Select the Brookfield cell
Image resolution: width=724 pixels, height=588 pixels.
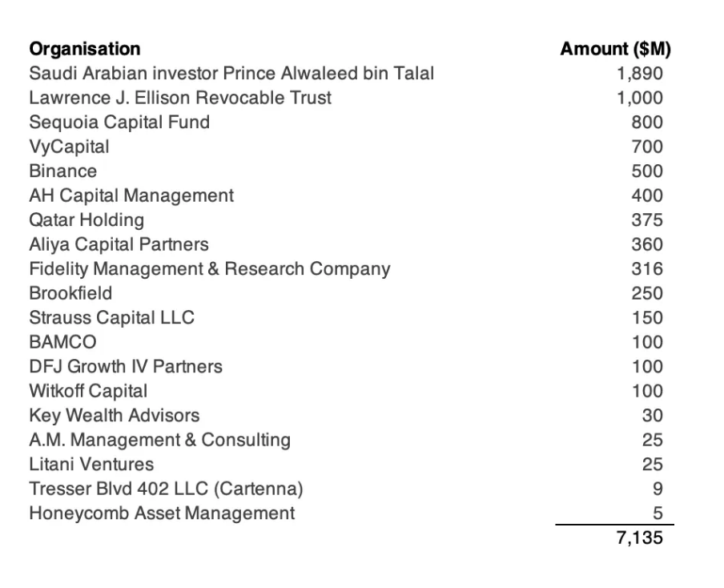pyautogui.click(x=70, y=294)
